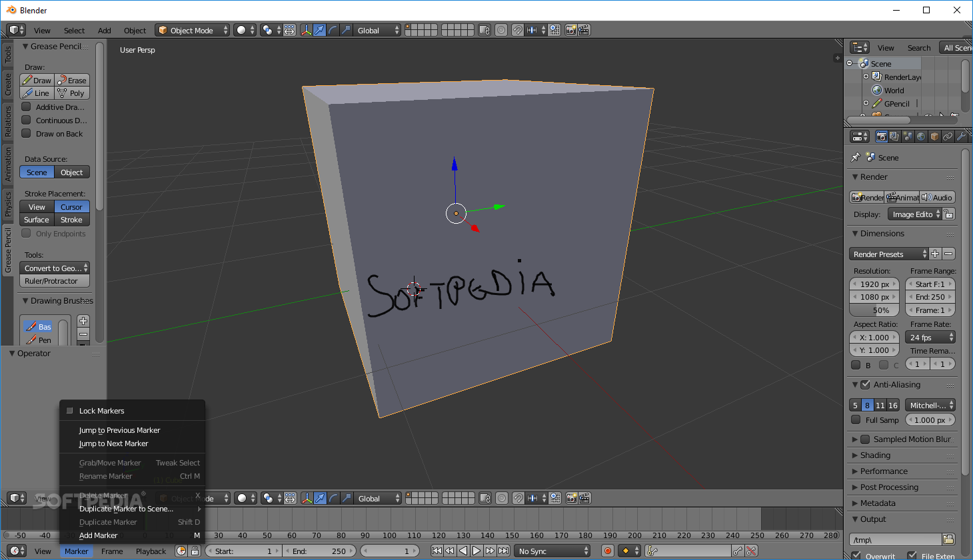Expand the Performance panel
973x560 pixels.
[x=884, y=471]
